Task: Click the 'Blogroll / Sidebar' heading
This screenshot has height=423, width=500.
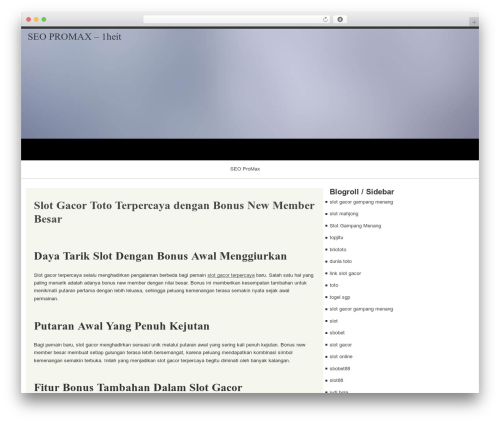Action: [x=362, y=192]
